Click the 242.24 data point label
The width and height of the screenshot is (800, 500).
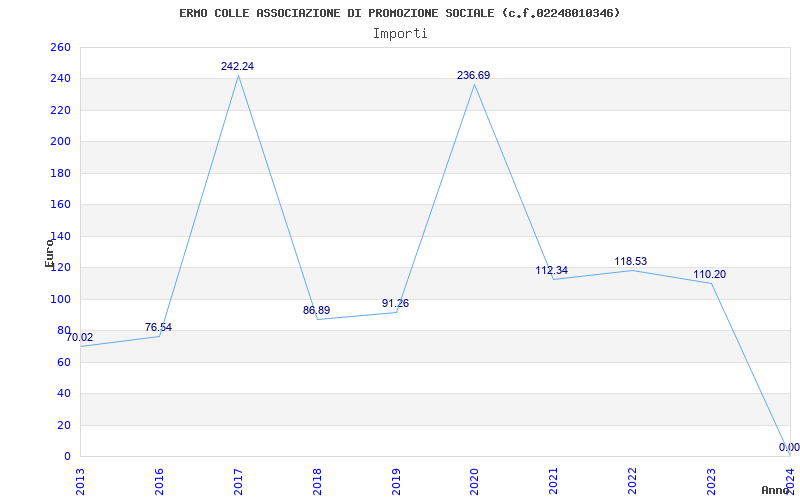coord(237,66)
